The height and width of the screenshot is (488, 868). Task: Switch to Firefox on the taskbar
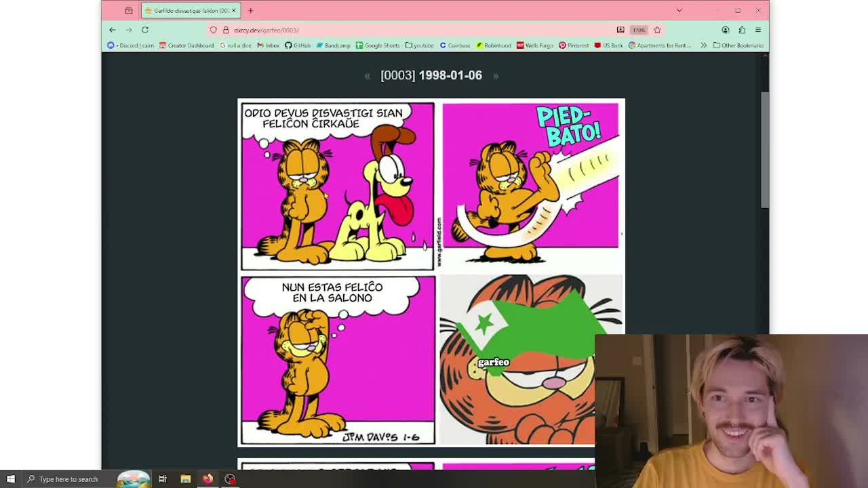click(x=208, y=479)
